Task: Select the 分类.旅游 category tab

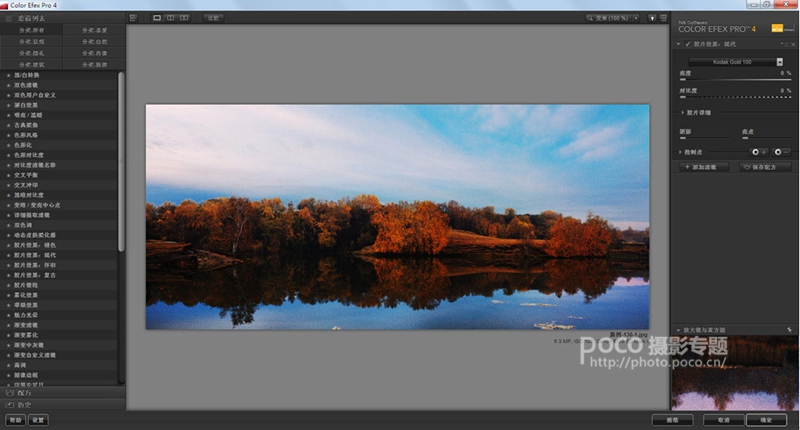Action: pyautogui.click(x=94, y=65)
